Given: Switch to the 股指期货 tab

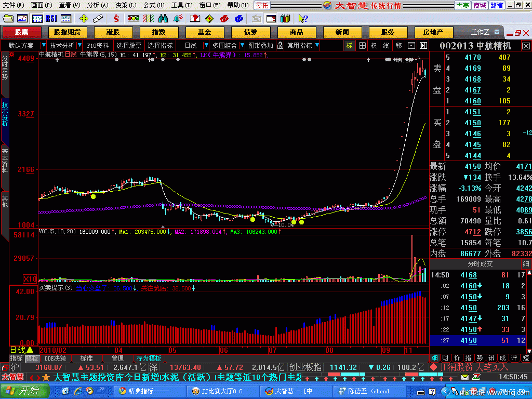Looking at the screenshot, I should click(68, 32).
